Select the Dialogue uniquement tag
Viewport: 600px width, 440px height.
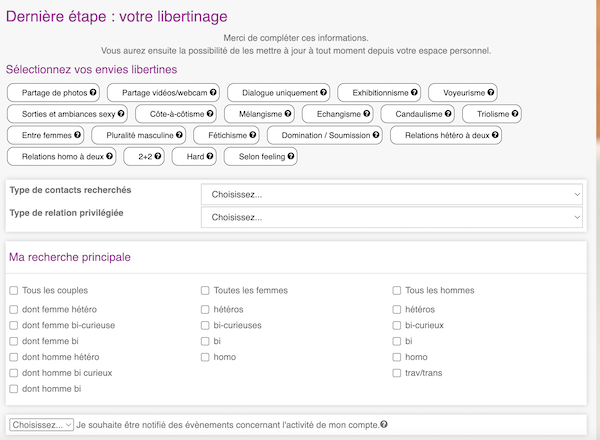pos(279,93)
